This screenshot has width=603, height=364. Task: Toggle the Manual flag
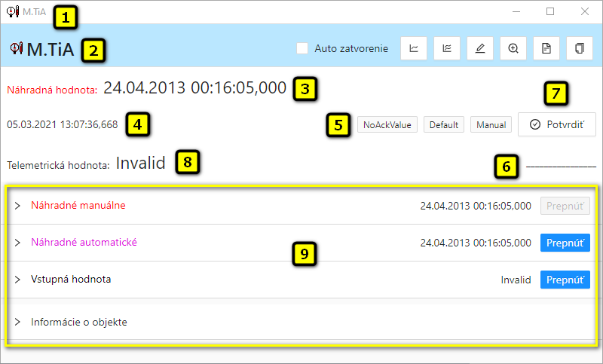coord(491,125)
